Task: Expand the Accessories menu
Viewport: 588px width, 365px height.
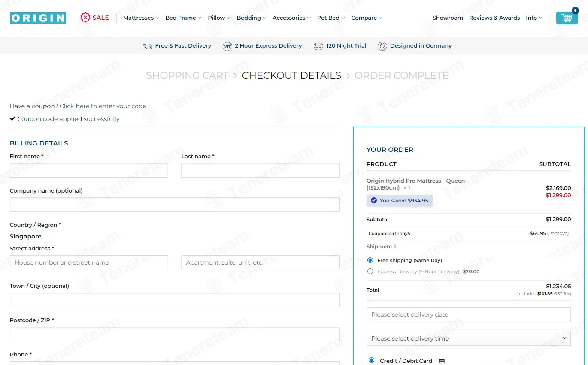Action: (x=291, y=18)
